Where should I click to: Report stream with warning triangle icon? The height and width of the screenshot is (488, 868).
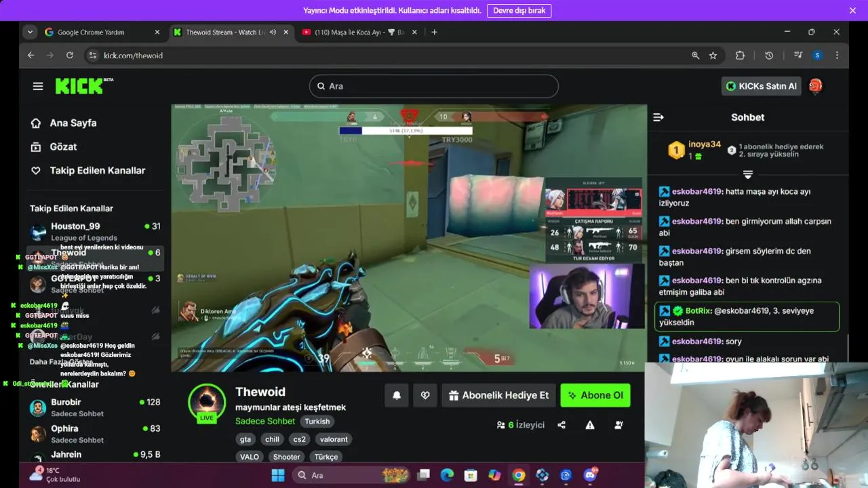[x=590, y=425]
